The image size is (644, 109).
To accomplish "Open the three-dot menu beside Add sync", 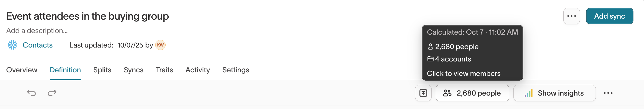I will (571, 16).
